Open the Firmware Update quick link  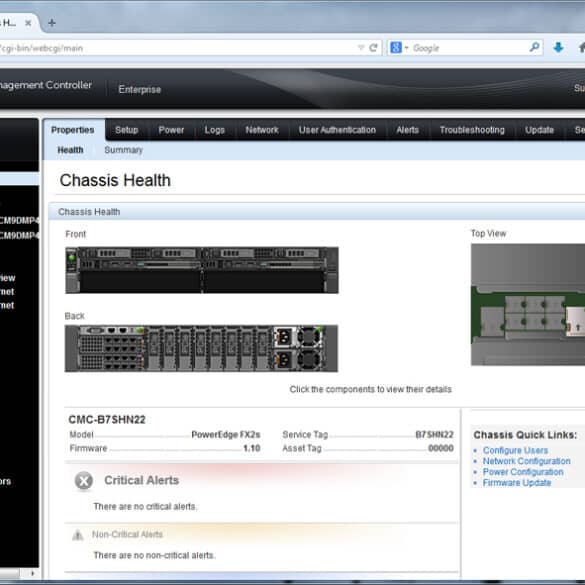517,483
